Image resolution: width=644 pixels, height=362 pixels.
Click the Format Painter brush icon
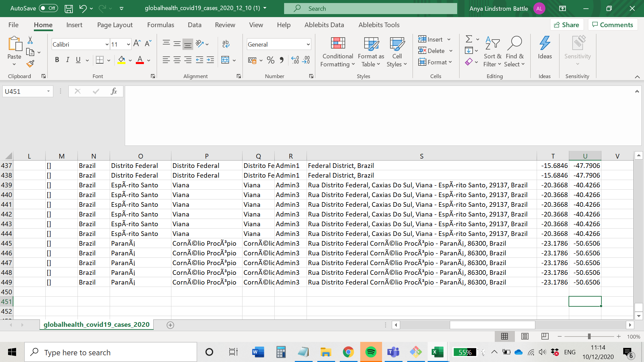(x=30, y=64)
